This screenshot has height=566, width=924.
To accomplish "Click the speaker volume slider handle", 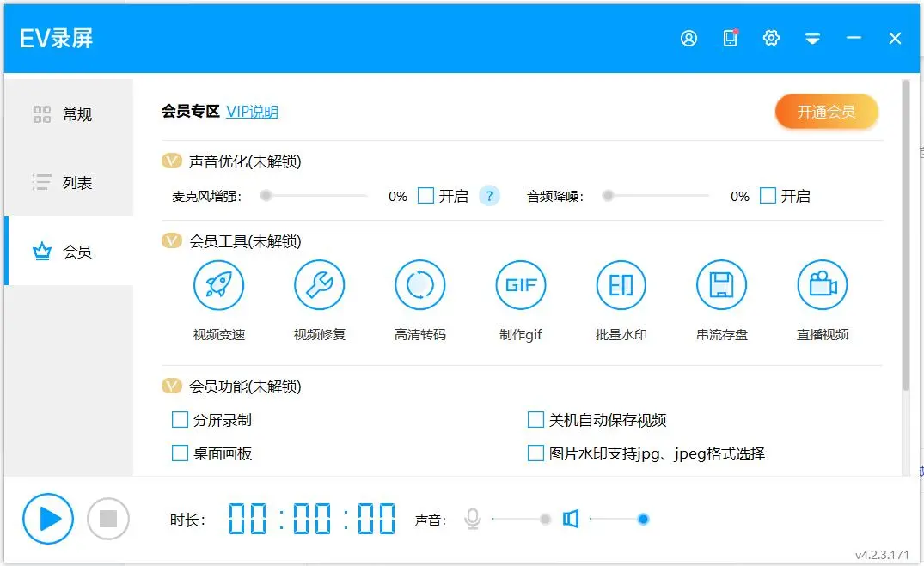I will tap(643, 519).
